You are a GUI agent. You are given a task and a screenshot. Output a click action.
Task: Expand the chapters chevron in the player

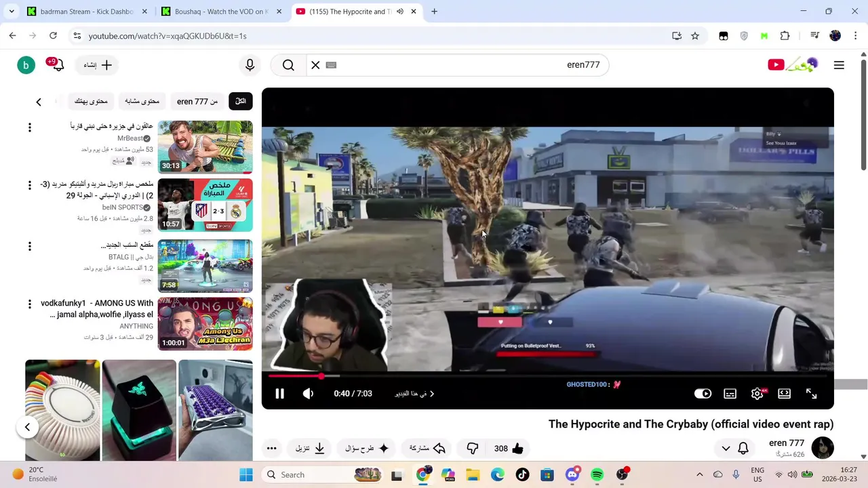coord(432,394)
